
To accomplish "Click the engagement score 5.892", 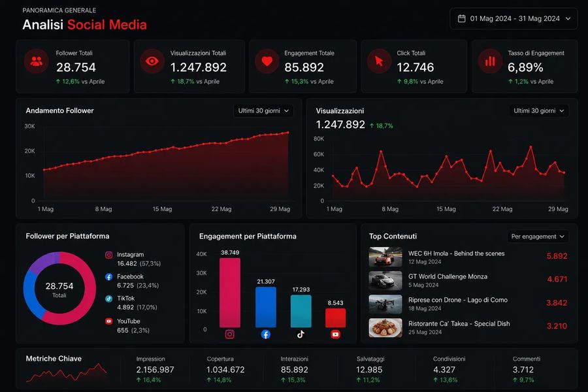I will [557, 256].
